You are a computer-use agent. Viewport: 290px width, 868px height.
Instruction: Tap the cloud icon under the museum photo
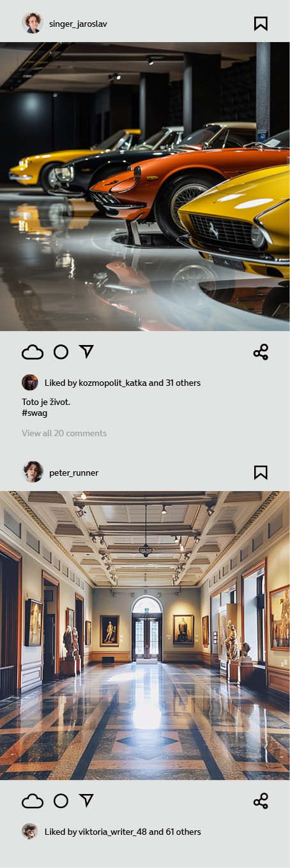click(33, 801)
